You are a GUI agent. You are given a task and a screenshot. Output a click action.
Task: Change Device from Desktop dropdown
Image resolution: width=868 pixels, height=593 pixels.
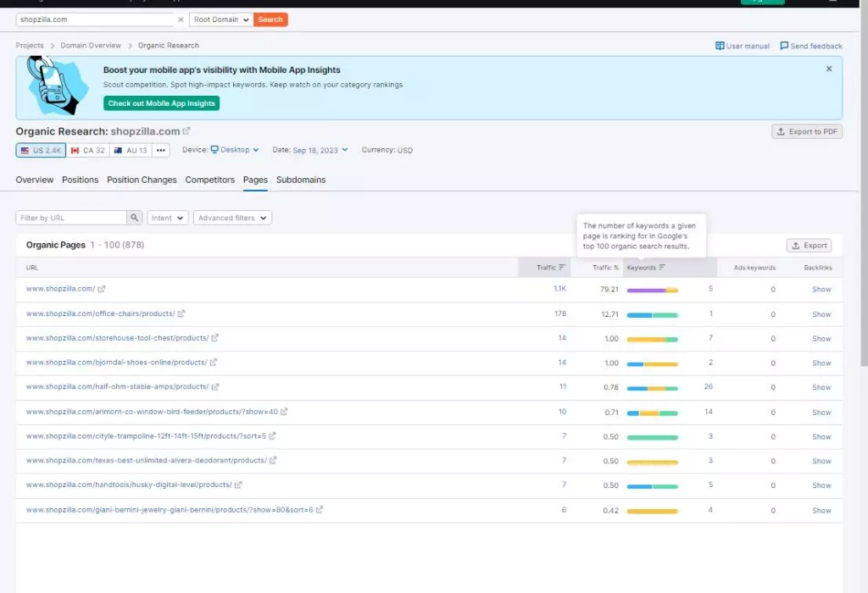coord(235,150)
